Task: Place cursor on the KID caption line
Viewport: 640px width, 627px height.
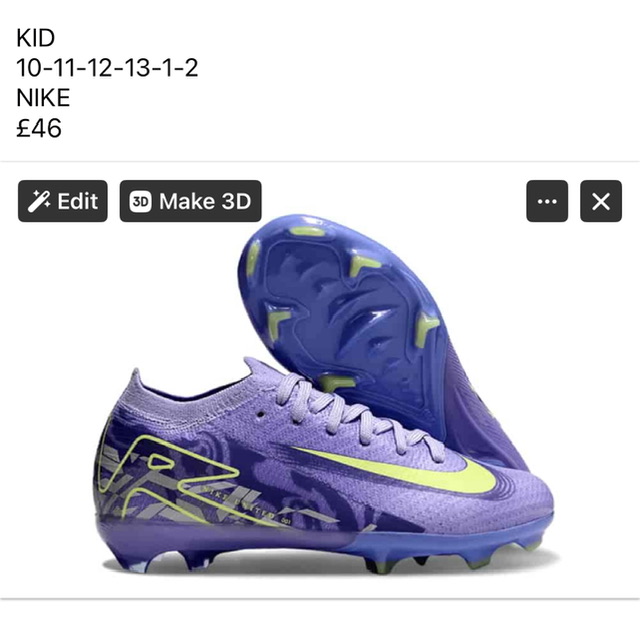Action: [x=36, y=38]
